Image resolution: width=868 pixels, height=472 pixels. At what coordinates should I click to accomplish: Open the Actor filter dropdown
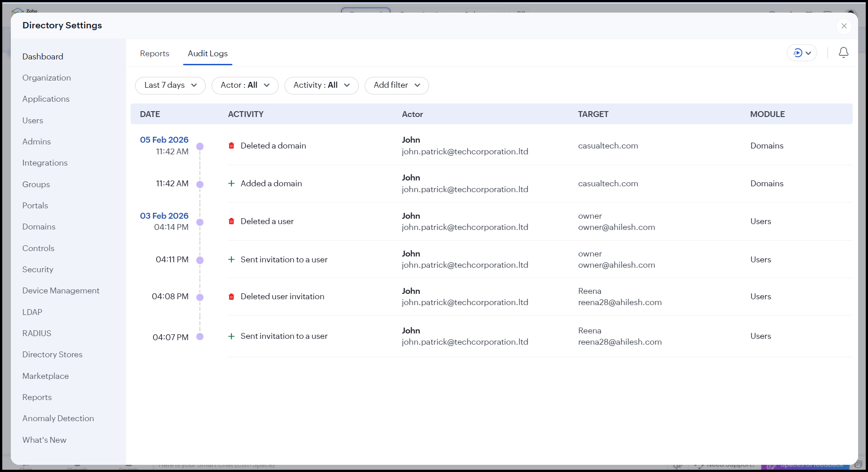[x=245, y=85]
